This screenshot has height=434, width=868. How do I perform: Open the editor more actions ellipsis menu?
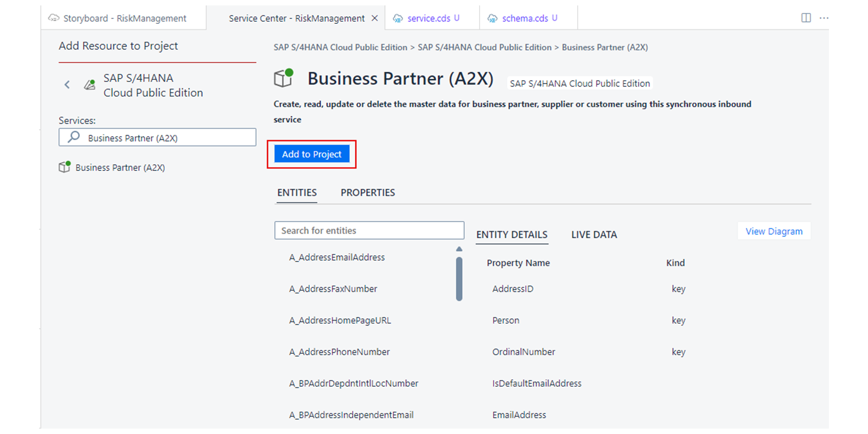(824, 18)
